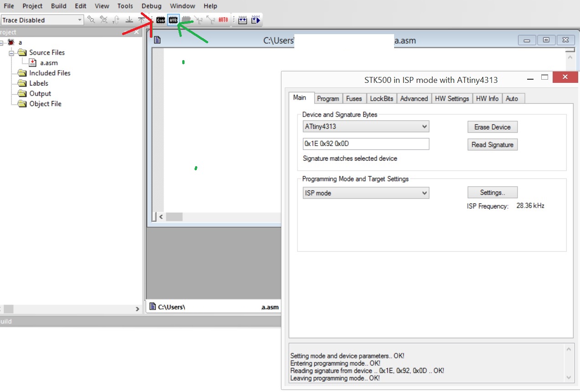Open the chip/device selection toolbar icon
The width and height of the screenshot is (580, 392).
pos(186,20)
